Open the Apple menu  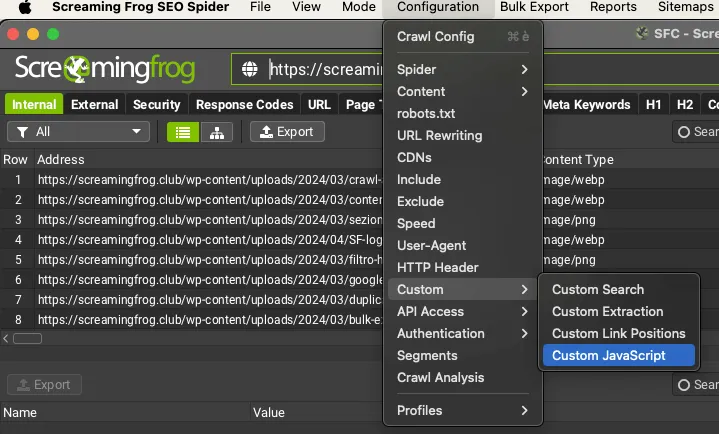(26, 8)
